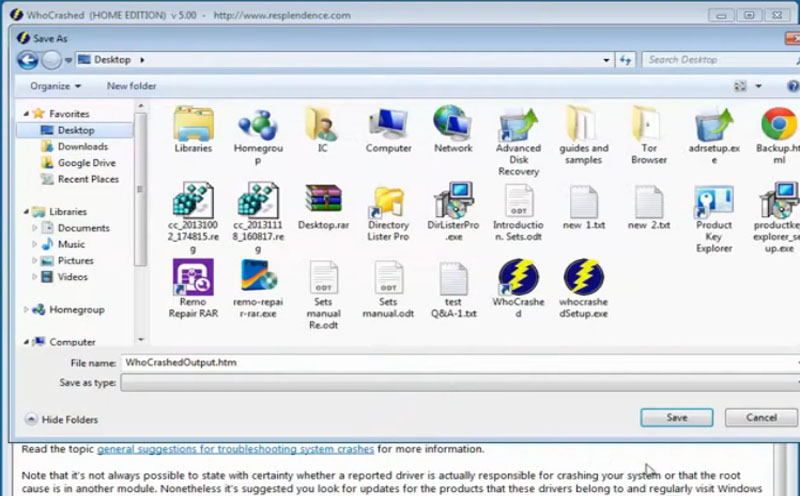Select Desktop in Favorites
Image resolution: width=800 pixels, height=500 pixels.
(74, 130)
